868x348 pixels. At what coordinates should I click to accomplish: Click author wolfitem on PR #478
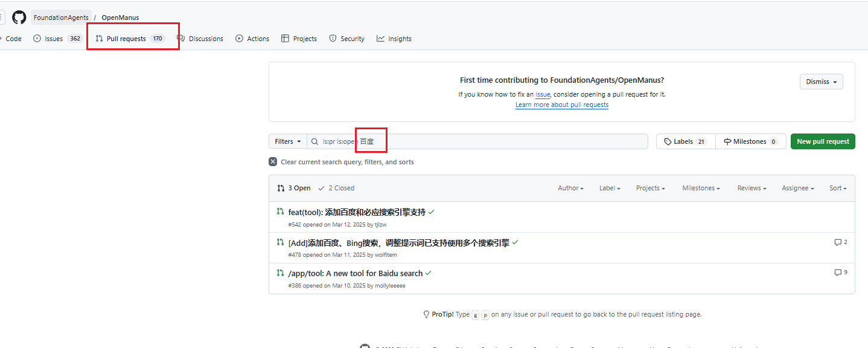pyautogui.click(x=386, y=255)
